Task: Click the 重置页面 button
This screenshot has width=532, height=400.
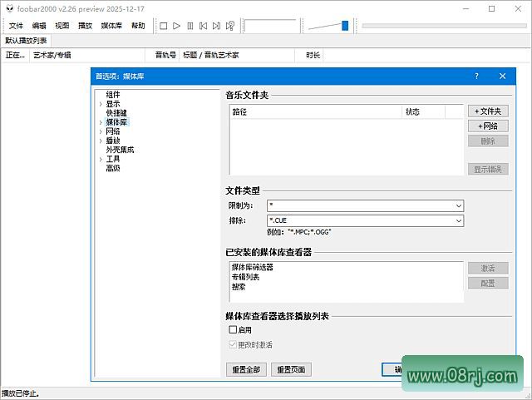Action: point(293,369)
